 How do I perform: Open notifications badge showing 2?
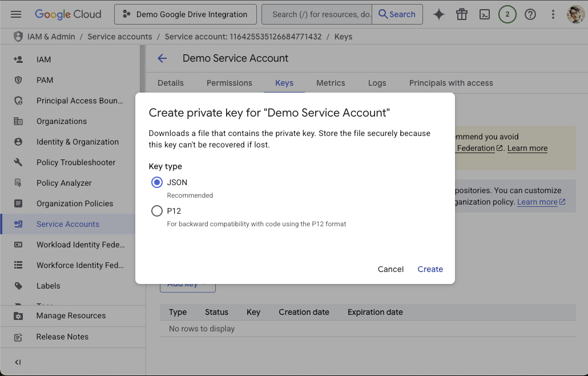[x=508, y=15]
